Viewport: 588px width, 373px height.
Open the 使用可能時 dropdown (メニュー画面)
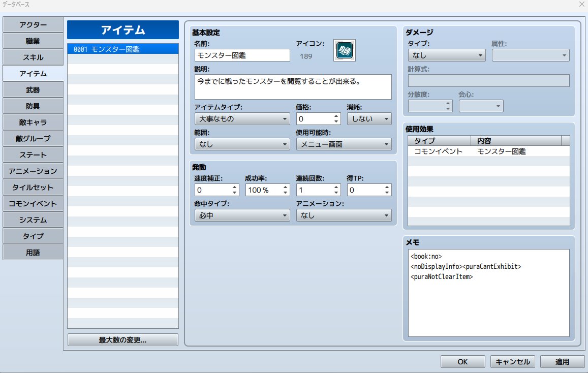point(344,144)
